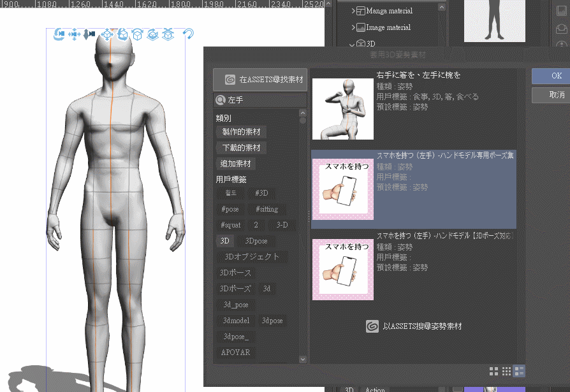570x392 pixels.
Task: Filter by 下載的素材 category
Action: [x=242, y=148]
